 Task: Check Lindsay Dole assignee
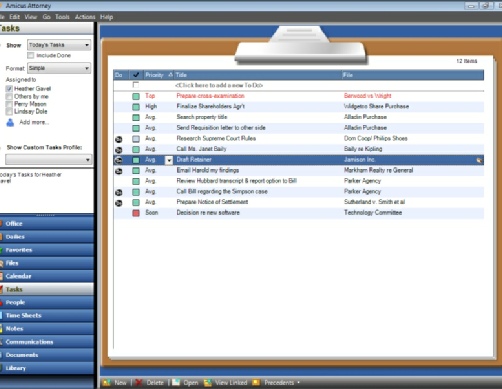(9, 111)
